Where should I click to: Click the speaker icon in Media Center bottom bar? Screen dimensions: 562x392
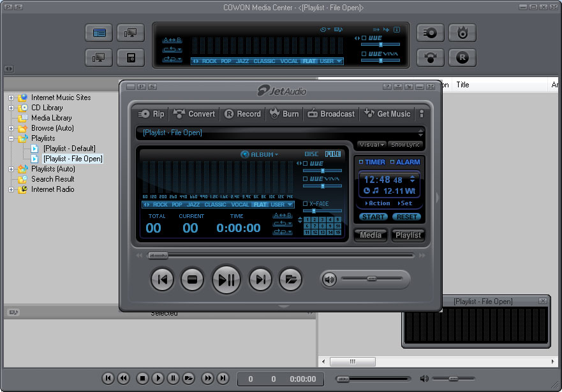click(424, 379)
